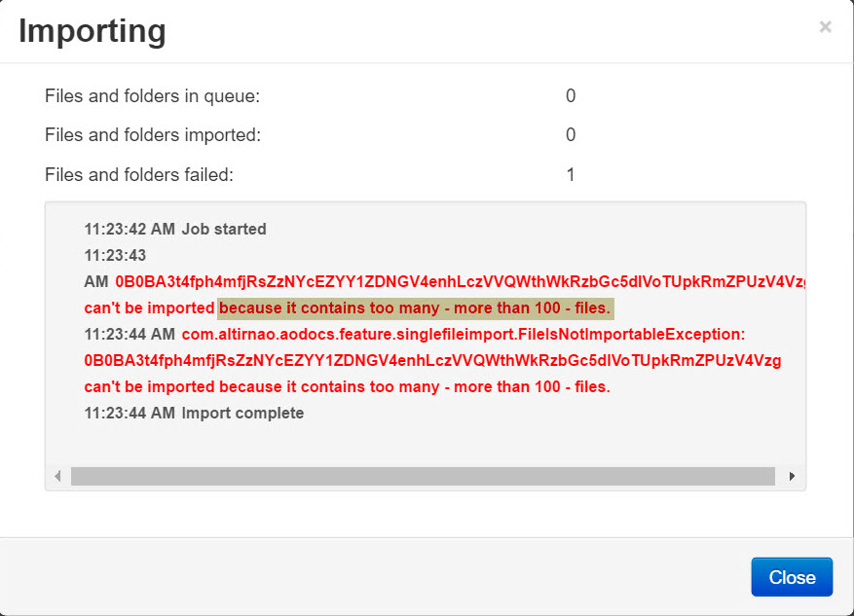Click the horizontal scrollbar thumb in log
The image size is (854, 616).
point(423,476)
